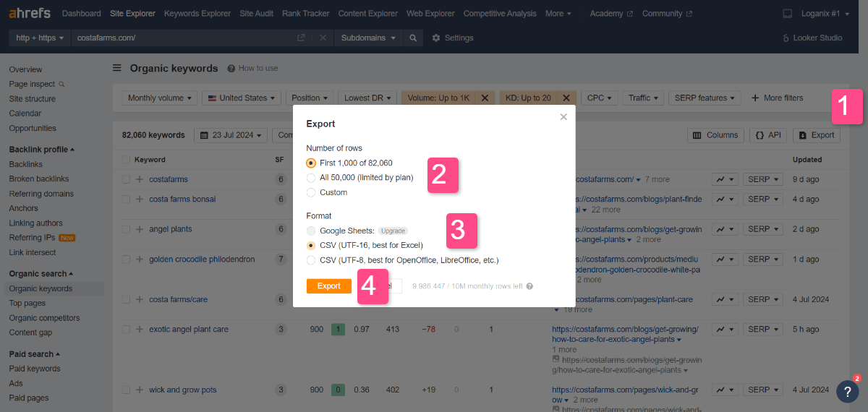Open United States country dropdown

[242, 98]
